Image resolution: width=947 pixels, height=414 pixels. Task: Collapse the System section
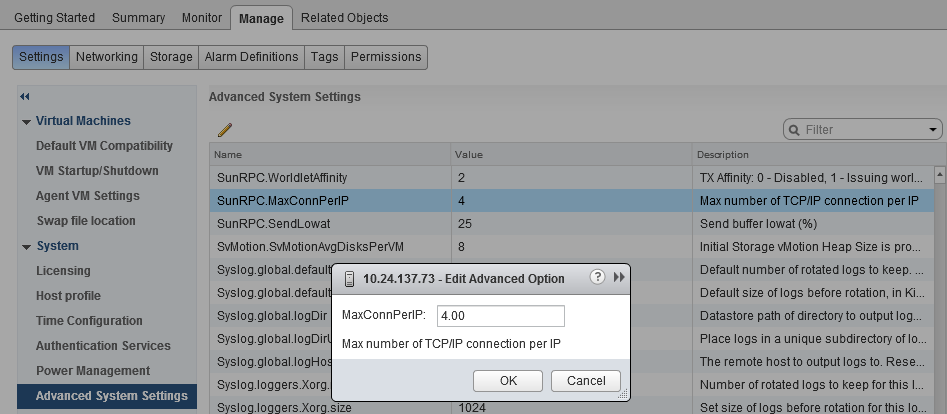click(26, 247)
